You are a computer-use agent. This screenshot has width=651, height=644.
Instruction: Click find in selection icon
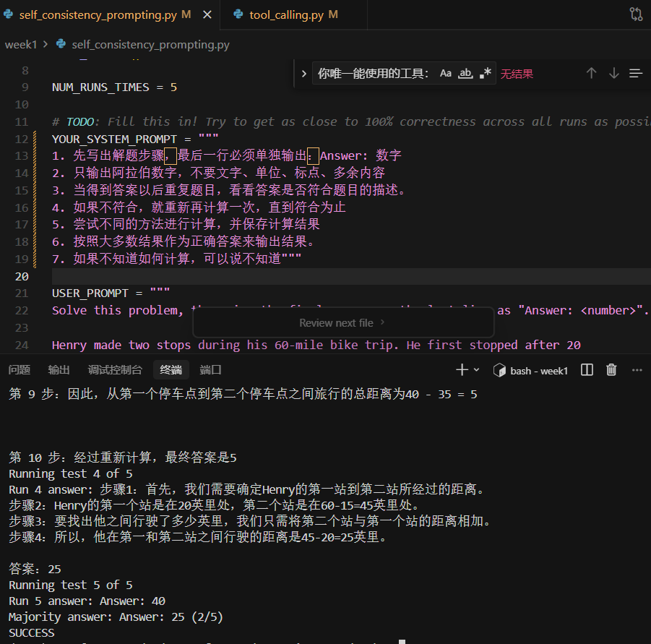pos(636,73)
